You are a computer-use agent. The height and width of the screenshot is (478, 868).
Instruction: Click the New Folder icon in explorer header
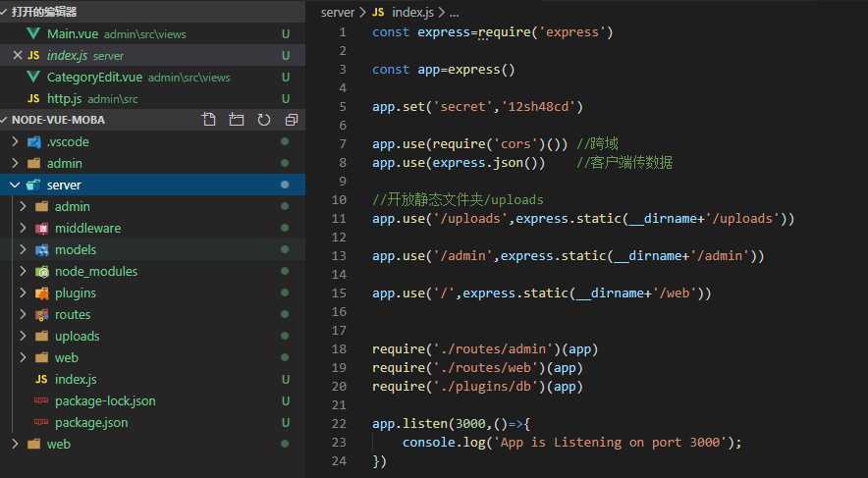point(237,120)
